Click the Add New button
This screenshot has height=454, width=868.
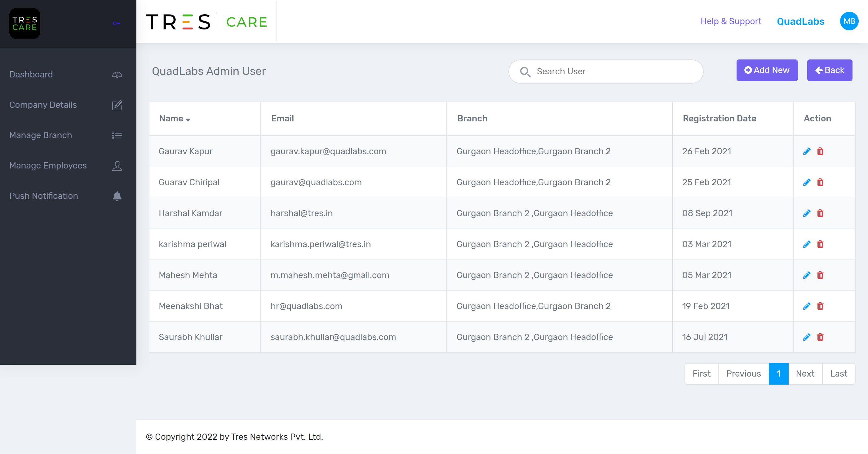pyautogui.click(x=767, y=70)
